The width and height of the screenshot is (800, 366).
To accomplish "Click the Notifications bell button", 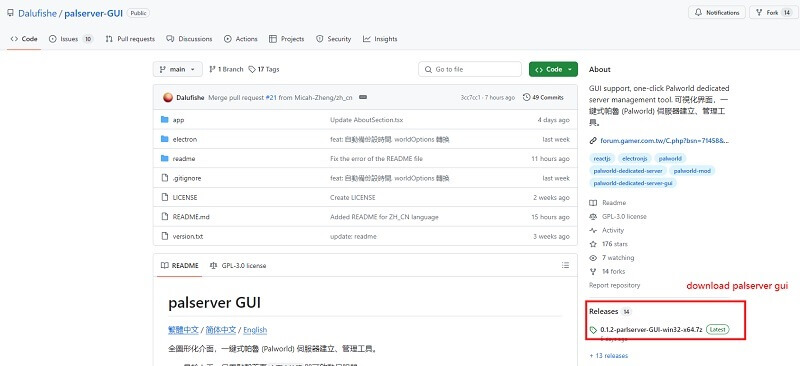I will coord(717,13).
